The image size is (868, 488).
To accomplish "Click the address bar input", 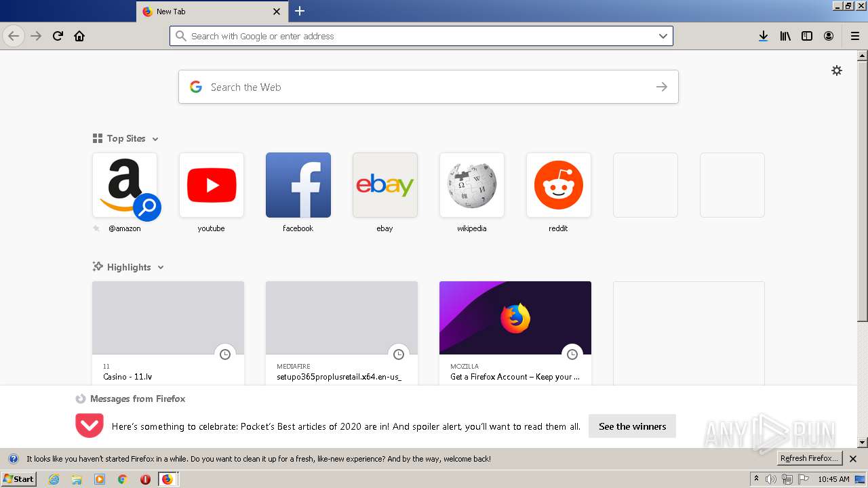I will tap(421, 36).
